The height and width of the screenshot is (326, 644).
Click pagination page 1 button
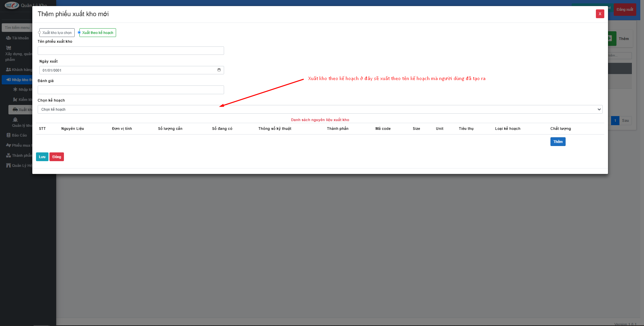coord(615,120)
